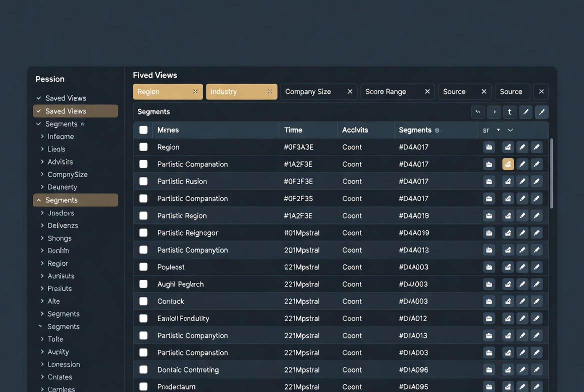Image resolution: width=584 pixels, height=392 pixels.
Task: Open the chevron dropdown in the sr column header
Action: (510, 130)
